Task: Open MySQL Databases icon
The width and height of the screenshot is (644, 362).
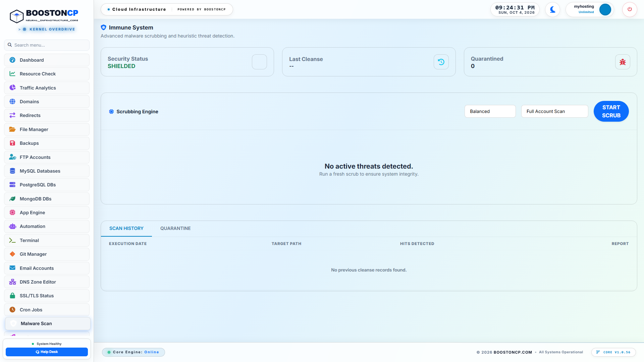Action: click(12, 171)
